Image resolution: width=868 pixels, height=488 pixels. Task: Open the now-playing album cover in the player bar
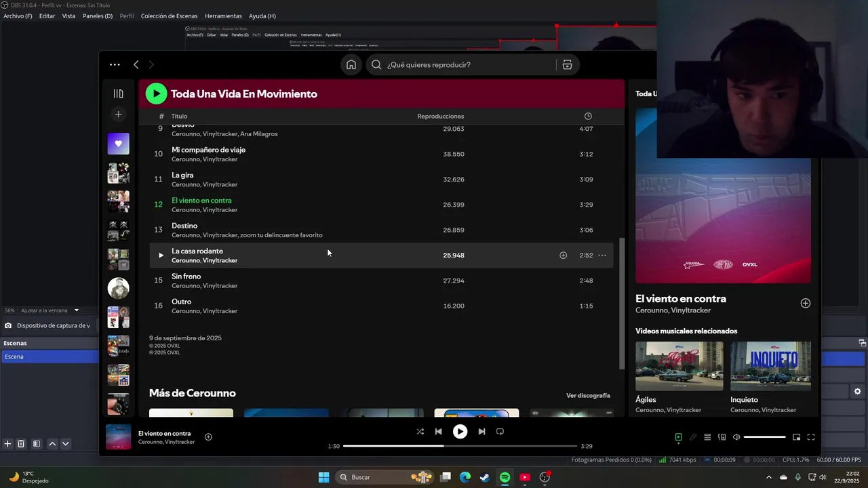click(x=118, y=437)
